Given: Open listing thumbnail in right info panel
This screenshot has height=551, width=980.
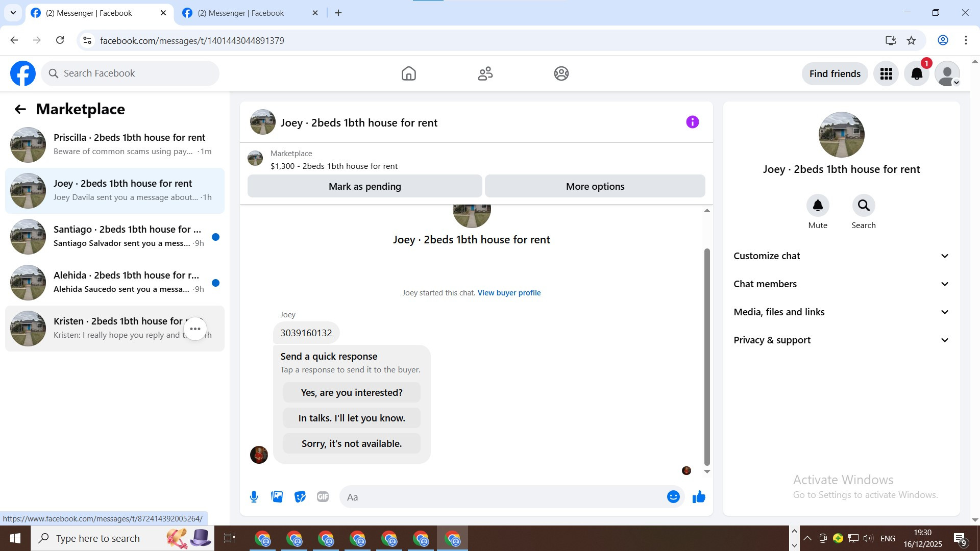Looking at the screenshot, I should [x=842, y=135].
